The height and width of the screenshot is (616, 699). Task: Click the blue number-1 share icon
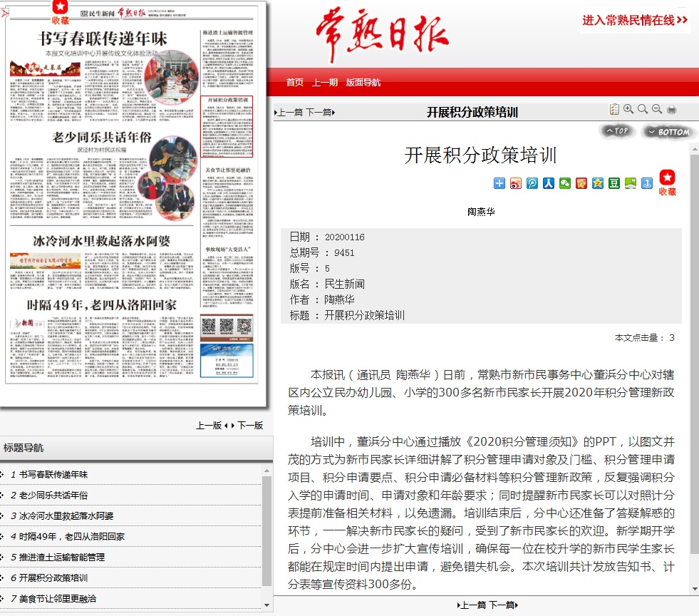(x=647, y=183)
